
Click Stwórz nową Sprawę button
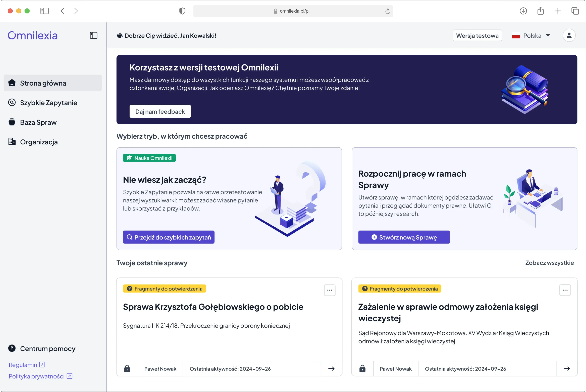[x=404, y=237]
